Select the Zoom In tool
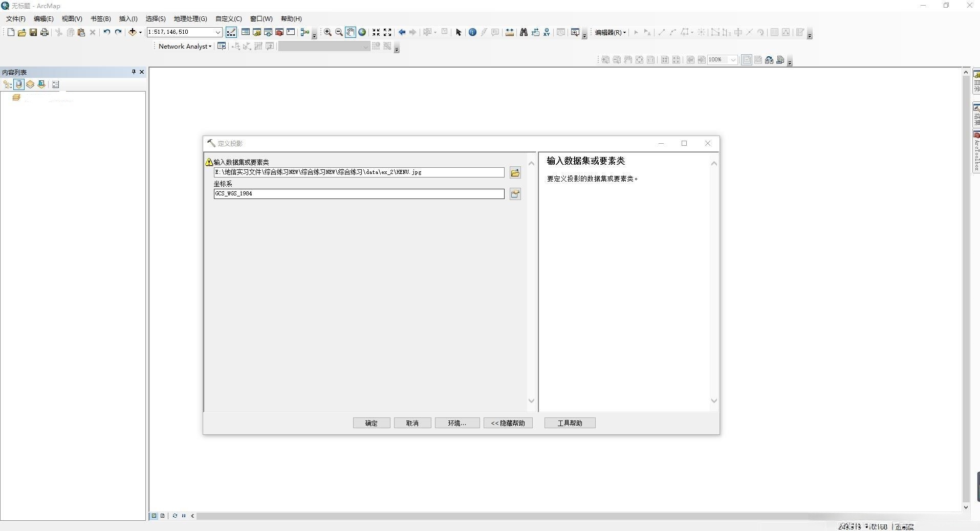This screenshot has height=531, width=980. click(x=328, y=32)
